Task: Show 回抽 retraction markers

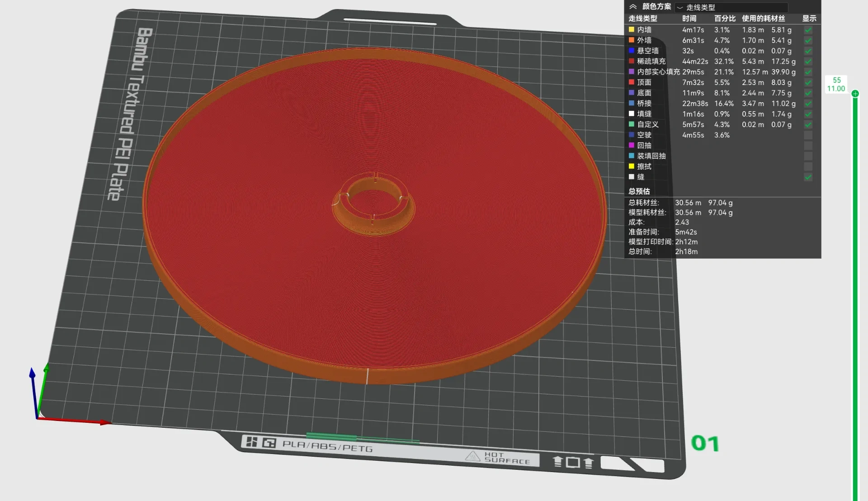Action: (x=808, y=146)
